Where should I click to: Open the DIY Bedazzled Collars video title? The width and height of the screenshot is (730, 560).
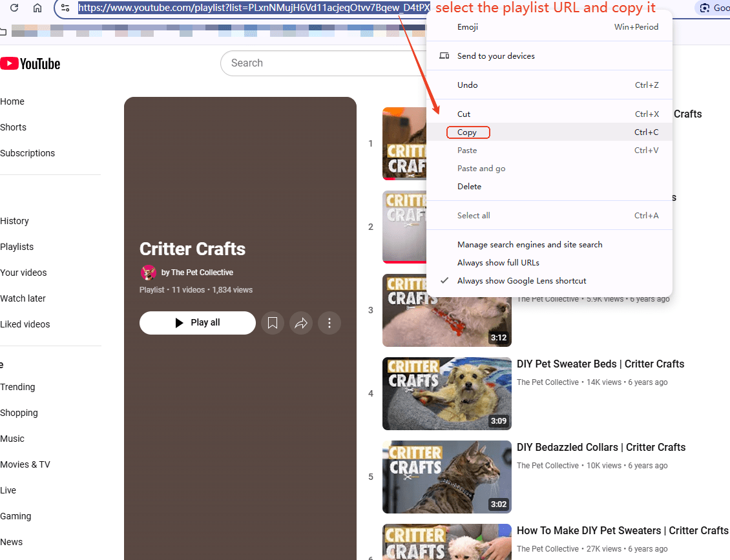pos(601,447)
